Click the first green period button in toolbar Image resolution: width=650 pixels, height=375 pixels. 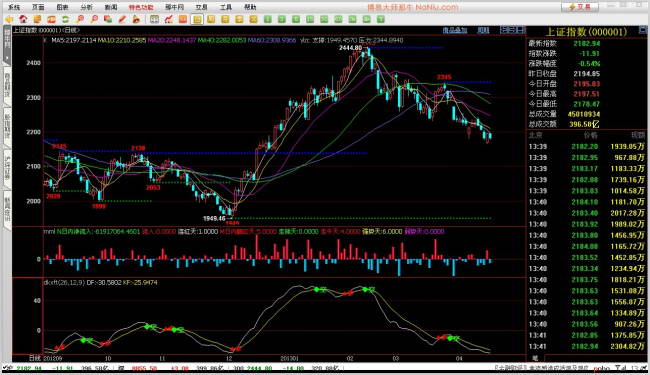pyautogui.click(x=268, y=19)
